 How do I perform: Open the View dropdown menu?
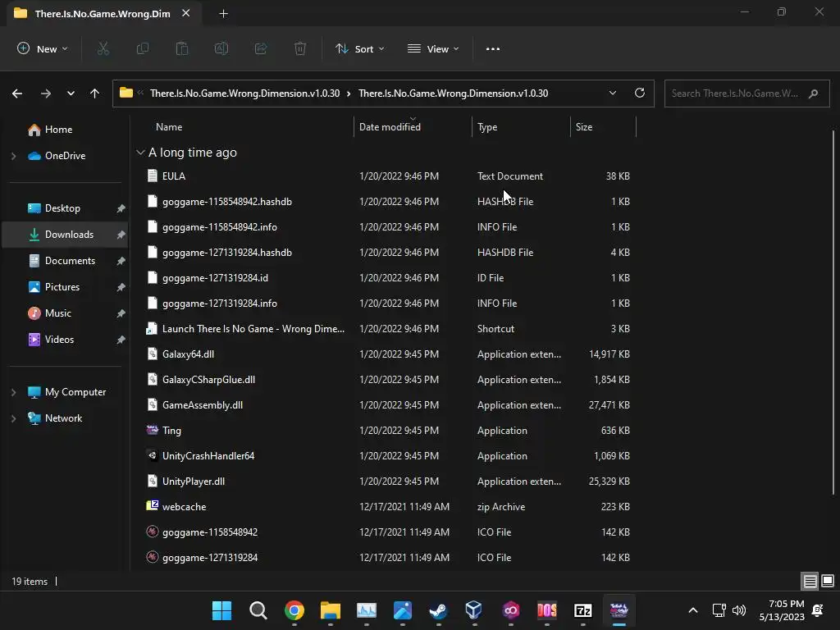click(x=433, y=48)
